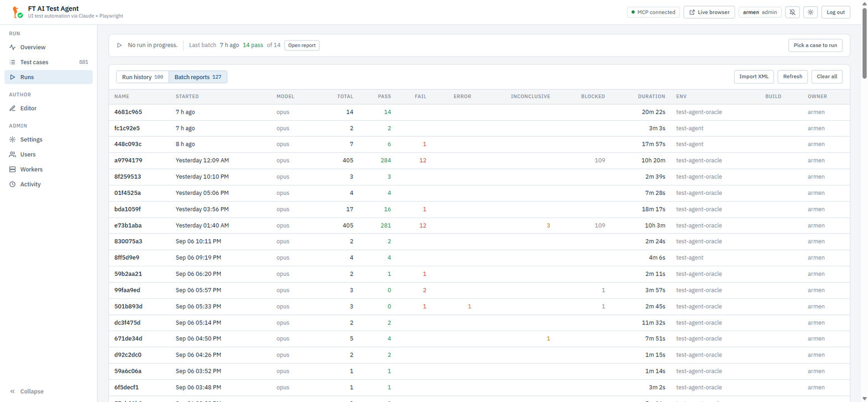
Task: Click the armen admin user badge
Action: click(759, 12)
